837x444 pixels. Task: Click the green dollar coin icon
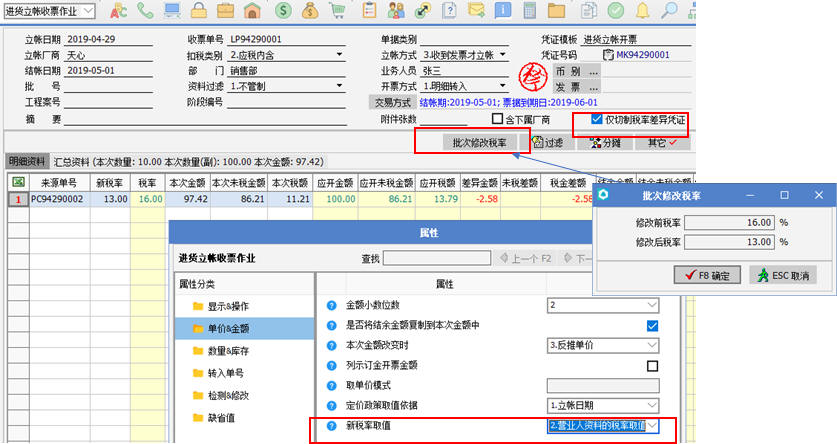tap(283, 11)
